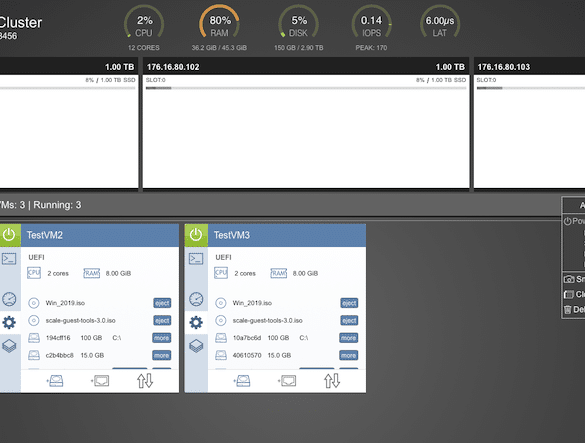This screenshot has width=585, height=443.
Task: Click the latency LAT gauge
Action: [440, 23]
